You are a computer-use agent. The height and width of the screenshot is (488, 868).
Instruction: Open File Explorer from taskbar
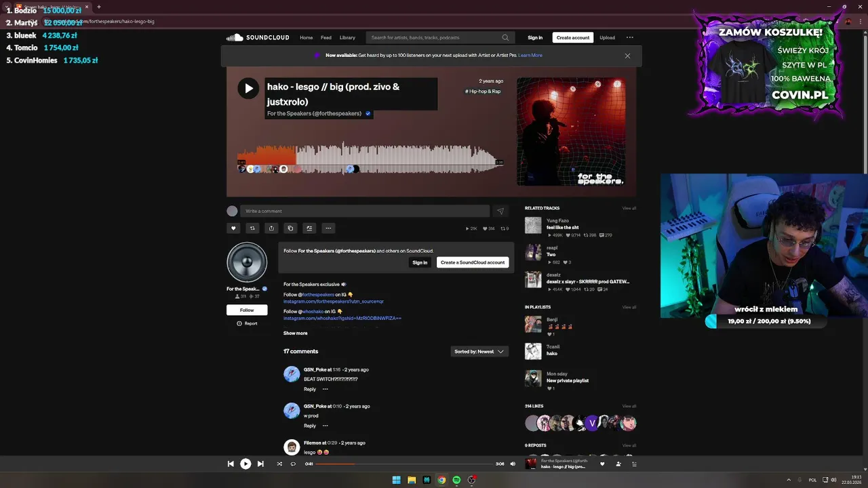[x=412, y=480]
